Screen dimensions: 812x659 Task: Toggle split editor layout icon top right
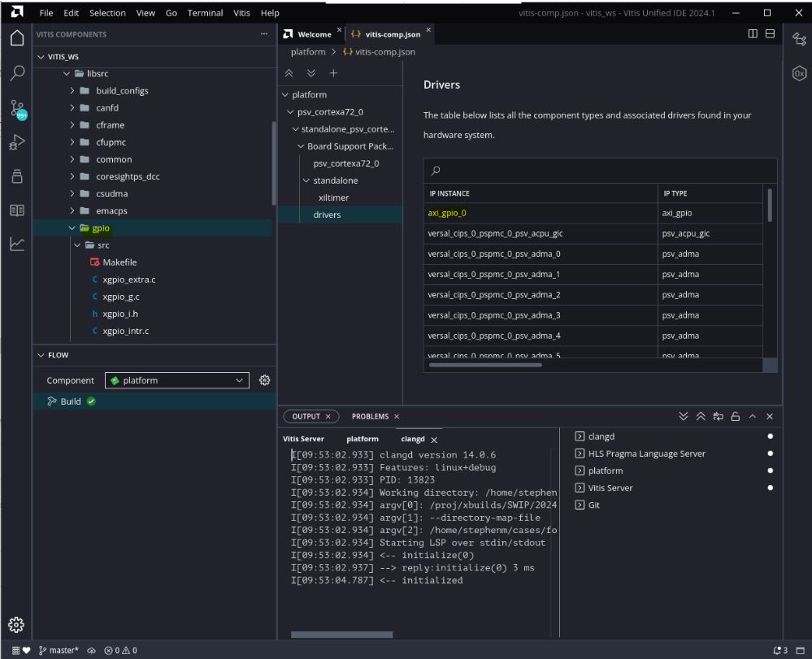pos(753,34)
